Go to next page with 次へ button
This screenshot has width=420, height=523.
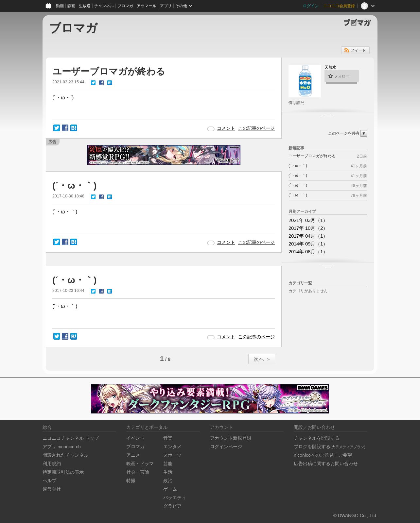(x=262, y=359)
